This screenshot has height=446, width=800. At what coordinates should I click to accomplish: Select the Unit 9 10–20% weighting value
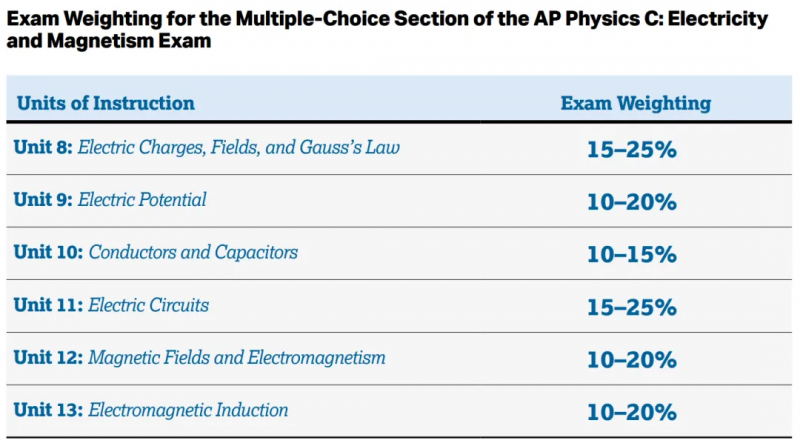[632, 202]
